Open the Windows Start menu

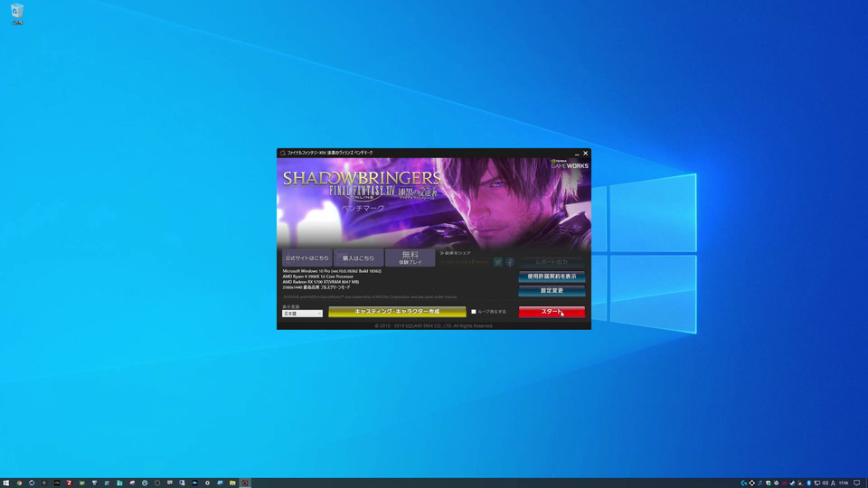tap(5, 483)
